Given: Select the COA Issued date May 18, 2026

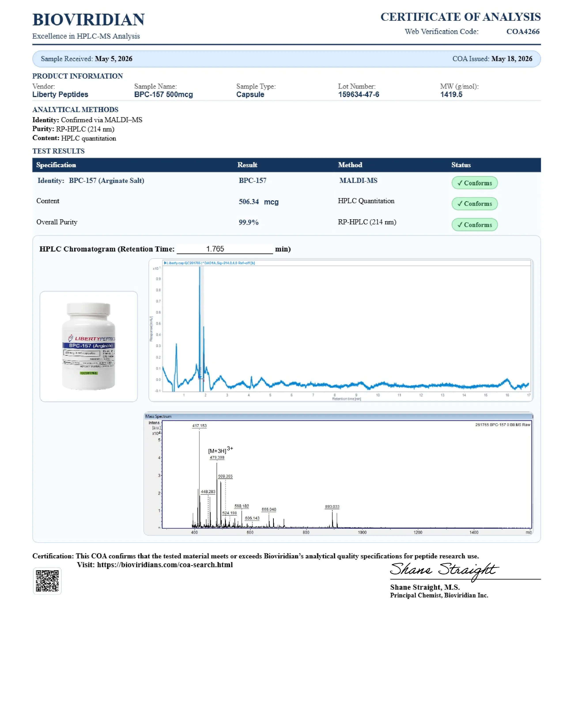Looking at the screenshot, I should click(512, 59).
